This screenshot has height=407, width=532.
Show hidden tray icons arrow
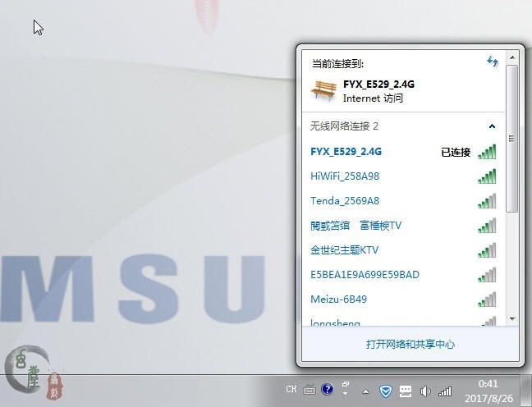click(365, 391)
